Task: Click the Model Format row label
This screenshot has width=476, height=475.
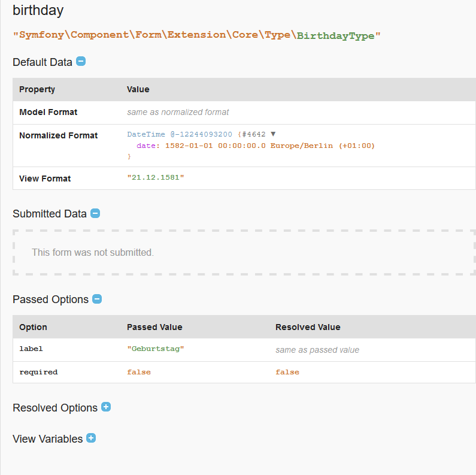Action: click(x=48, y=112)
